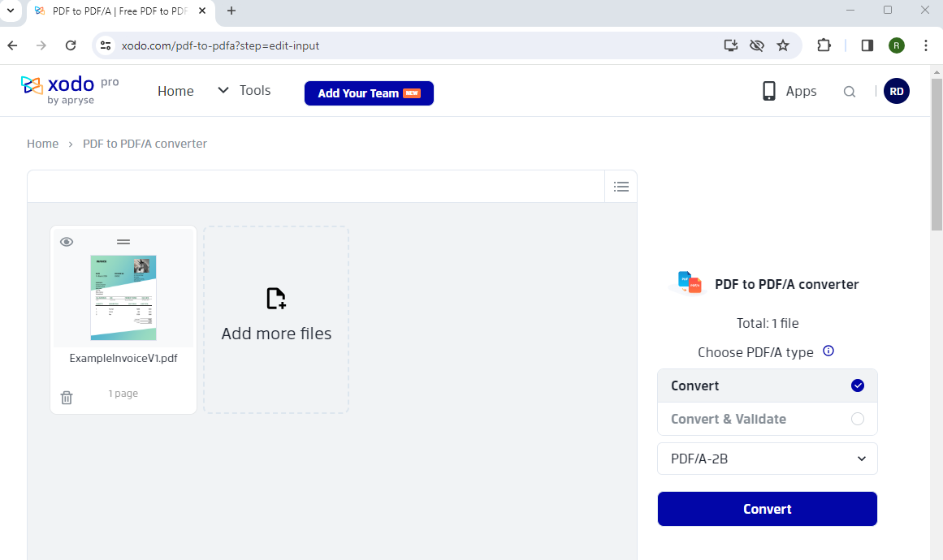Click the PDF to PDF/A converter icon

(690, 282)
